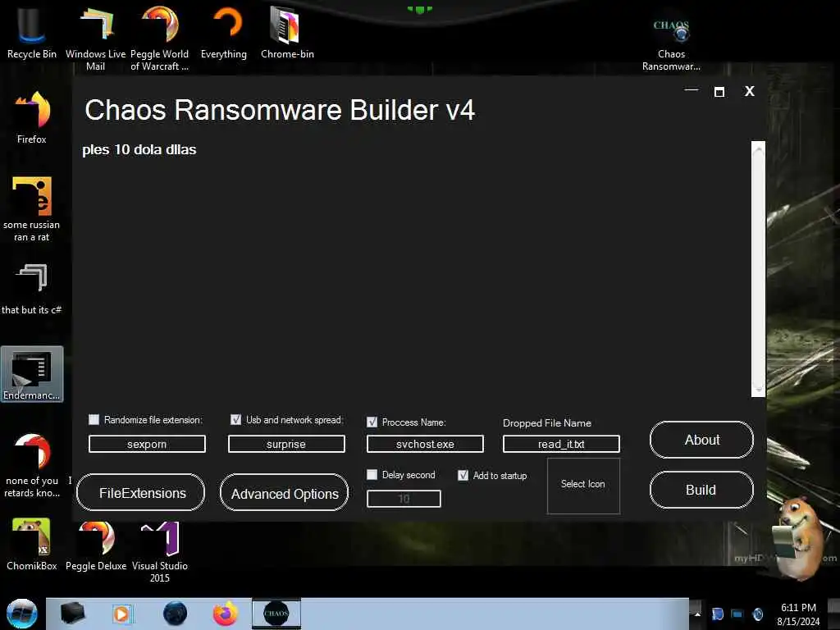The width and height of the screenshot is (840, 630).
Task: Open the black folder taskbar icon
Action: pyautogui.click(x=72, y=614)
